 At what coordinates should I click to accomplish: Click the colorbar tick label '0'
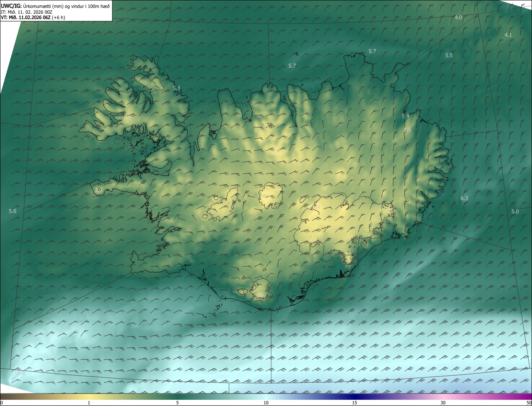[x=2, y=403]
